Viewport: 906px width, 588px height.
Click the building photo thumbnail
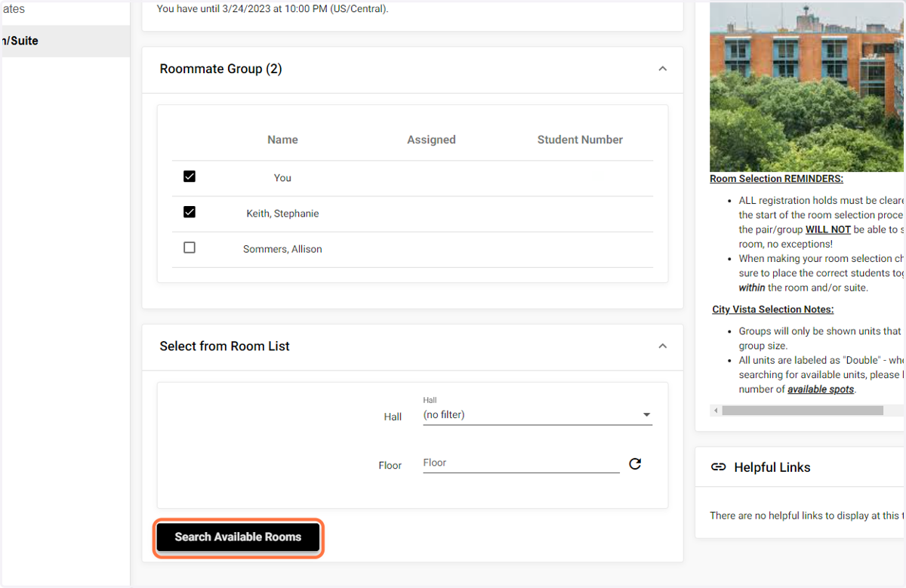(x=807, y=86)
